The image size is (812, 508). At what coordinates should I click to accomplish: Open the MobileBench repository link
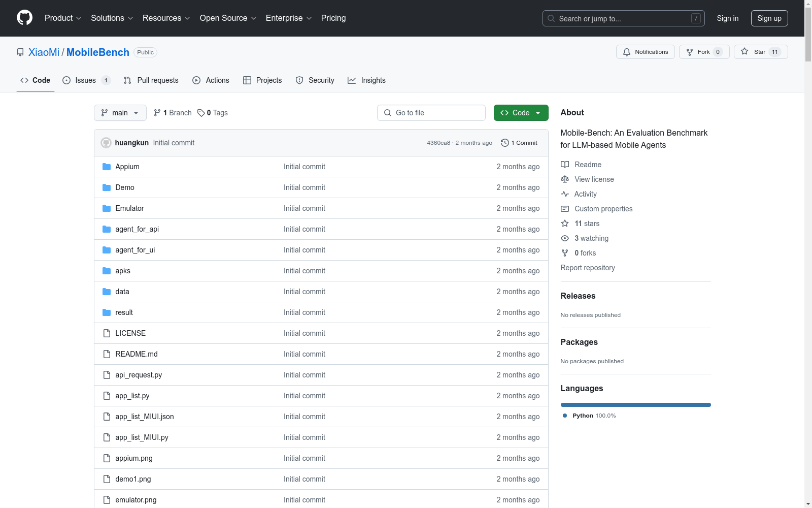[98, 52]
